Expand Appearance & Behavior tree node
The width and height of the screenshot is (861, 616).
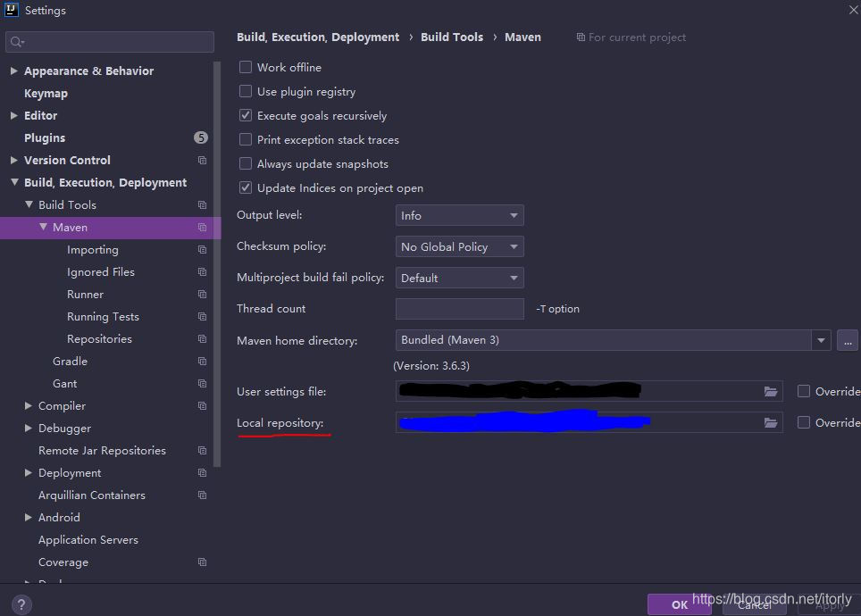14,71
